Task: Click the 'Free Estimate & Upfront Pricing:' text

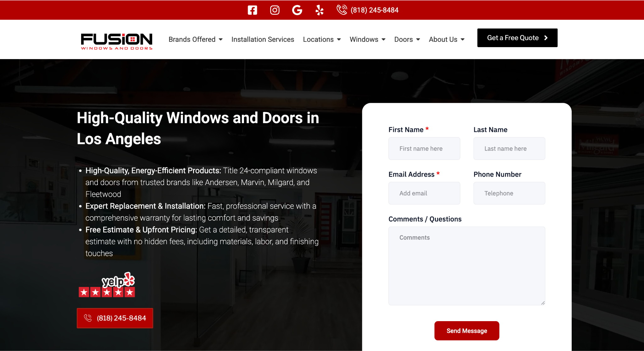Action: 141,230
